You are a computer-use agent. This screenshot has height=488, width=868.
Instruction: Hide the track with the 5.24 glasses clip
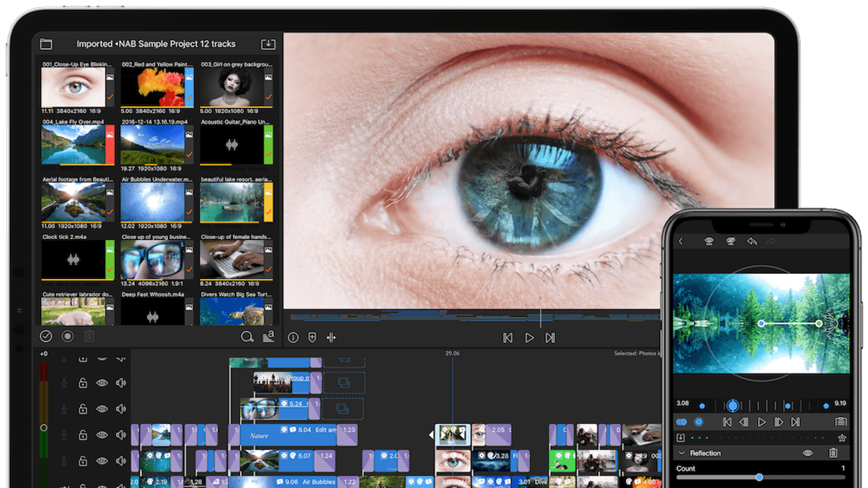click(102, 409)
